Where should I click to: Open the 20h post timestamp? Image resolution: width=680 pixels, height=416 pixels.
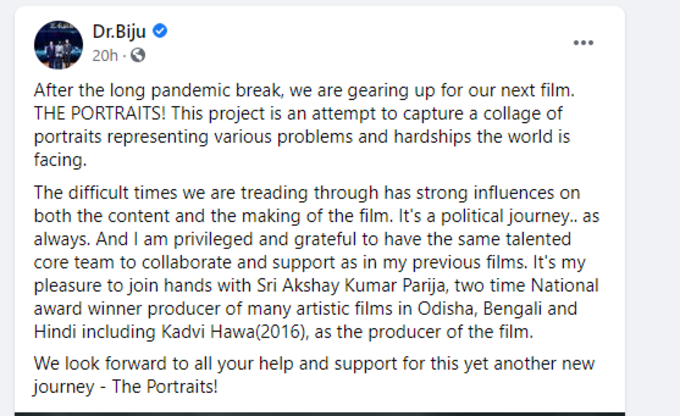(105, 56)
